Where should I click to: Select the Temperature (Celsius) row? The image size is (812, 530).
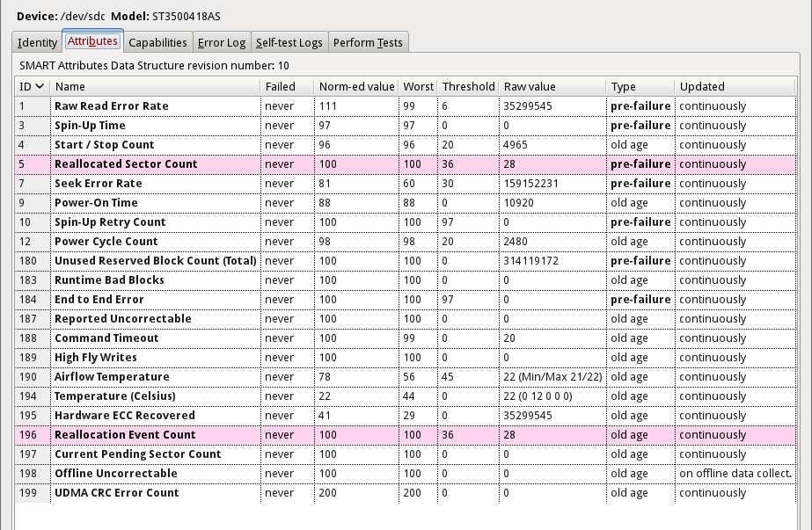(114, 396)
